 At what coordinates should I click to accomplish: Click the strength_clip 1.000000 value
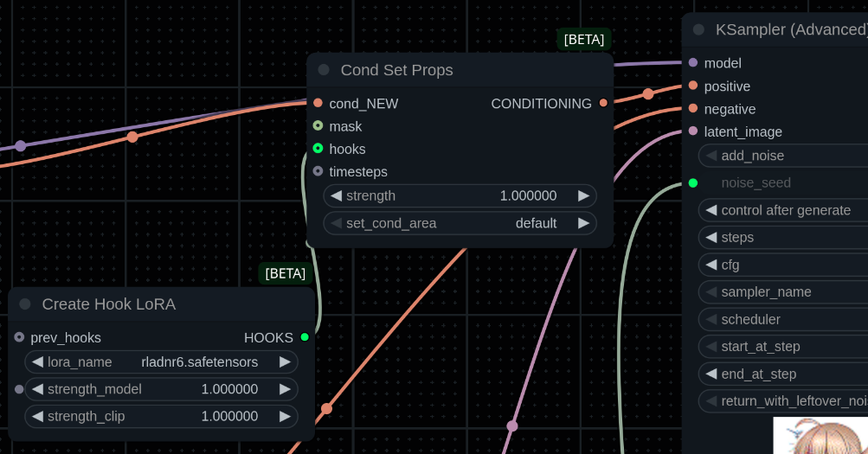coord(229,417)
